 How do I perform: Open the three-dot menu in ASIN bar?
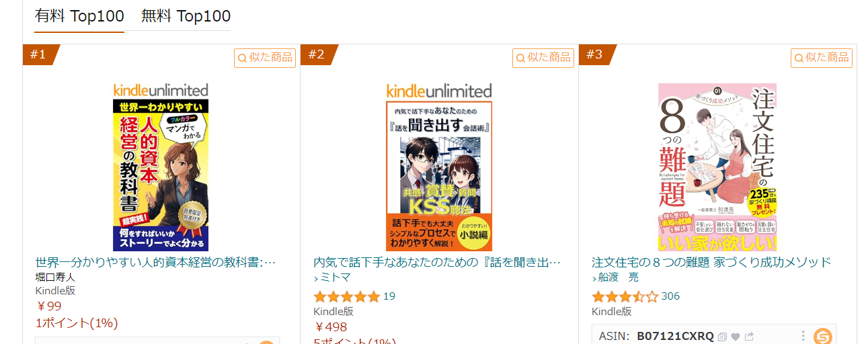(803, 336)
